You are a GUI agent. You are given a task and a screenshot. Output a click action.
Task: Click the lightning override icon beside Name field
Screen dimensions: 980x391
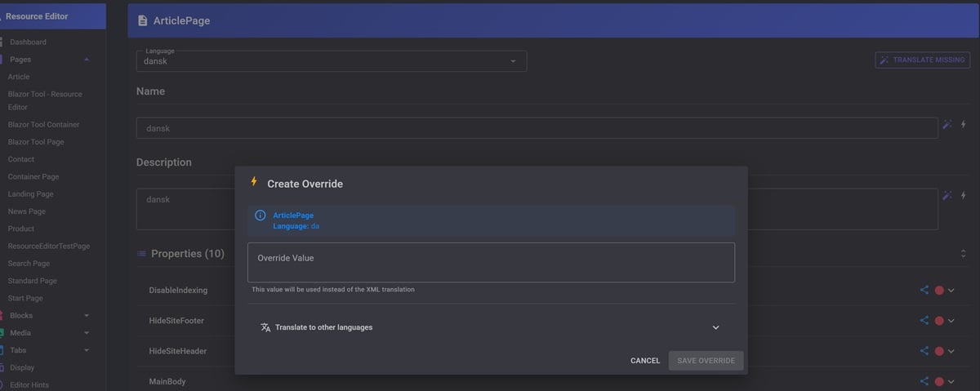[x=964, y=125]
